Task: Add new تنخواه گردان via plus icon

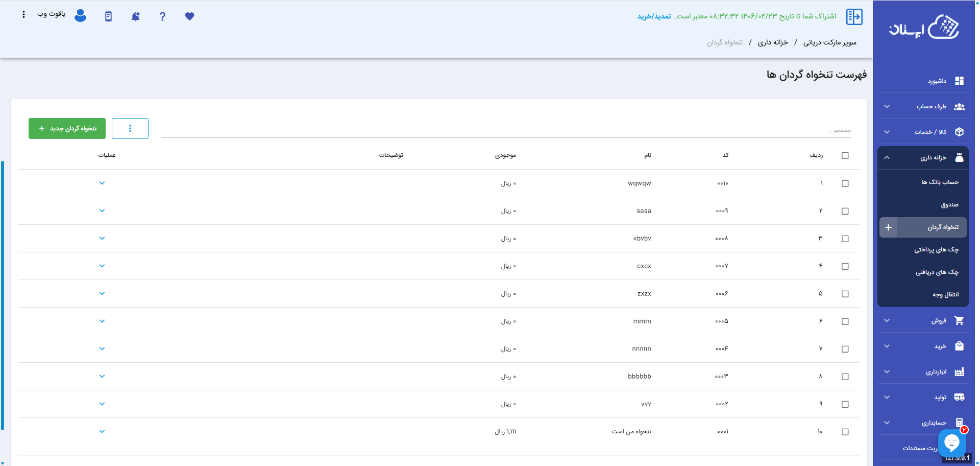Action: (x=888, y=227)
